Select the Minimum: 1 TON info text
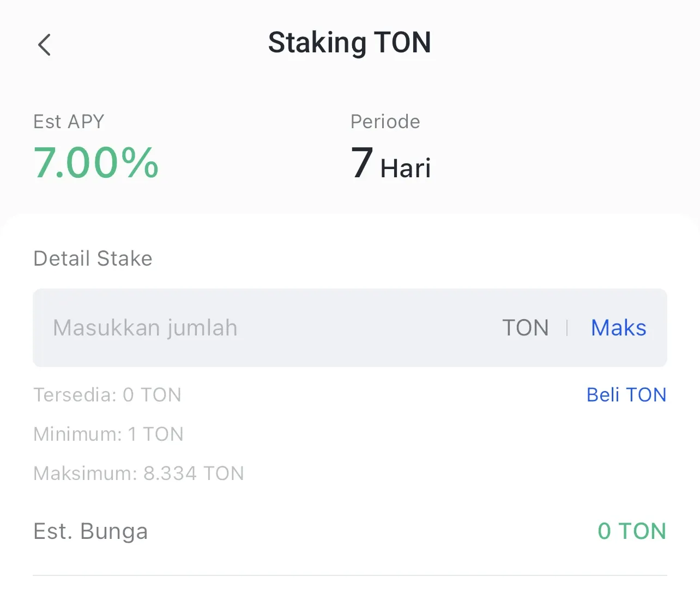The image size is (700, 606). (108, 434)
